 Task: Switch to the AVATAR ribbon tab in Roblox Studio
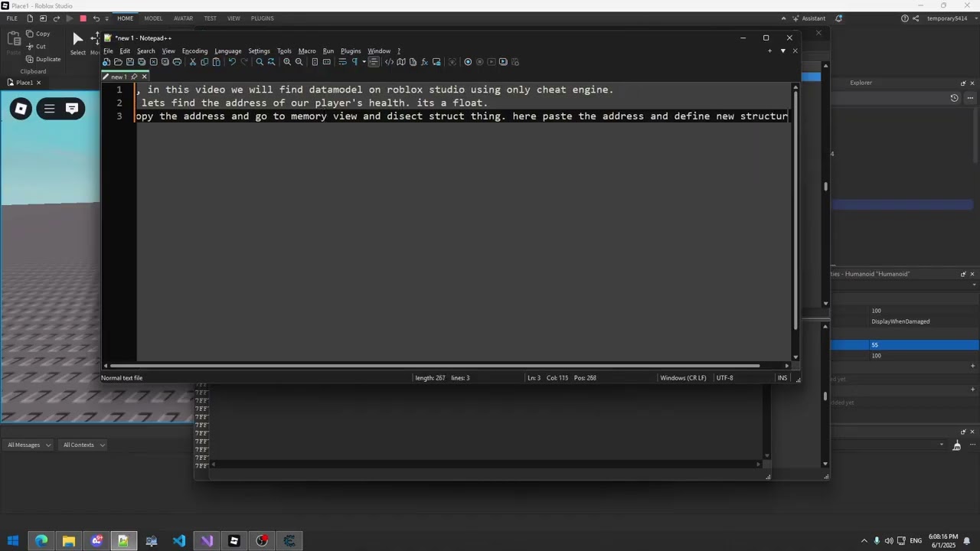click(183, 18)
